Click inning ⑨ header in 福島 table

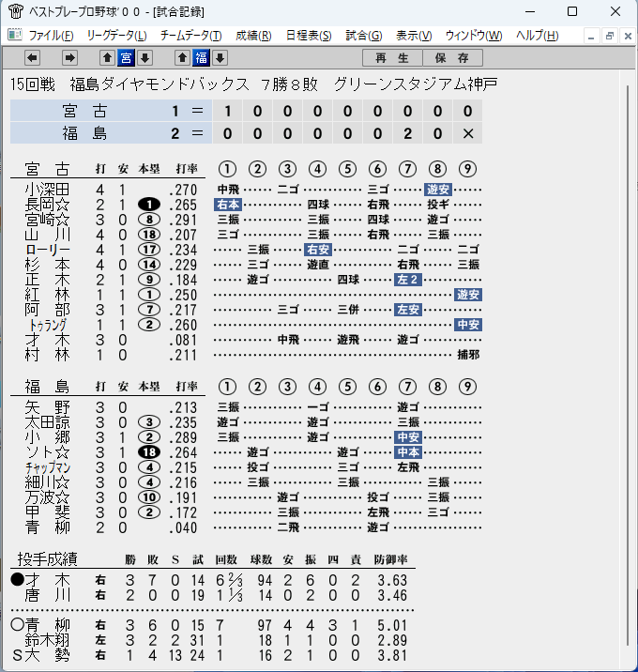(x=467, y=387)
